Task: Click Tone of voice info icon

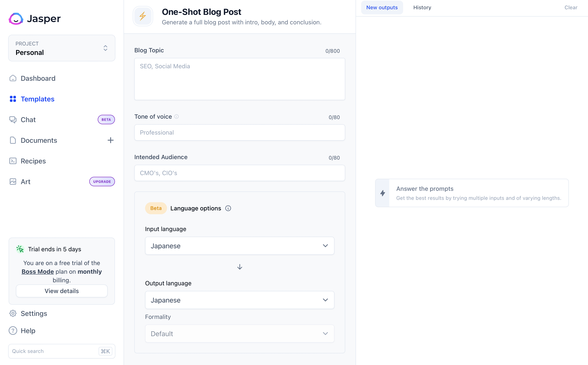Action: point(177,116)
